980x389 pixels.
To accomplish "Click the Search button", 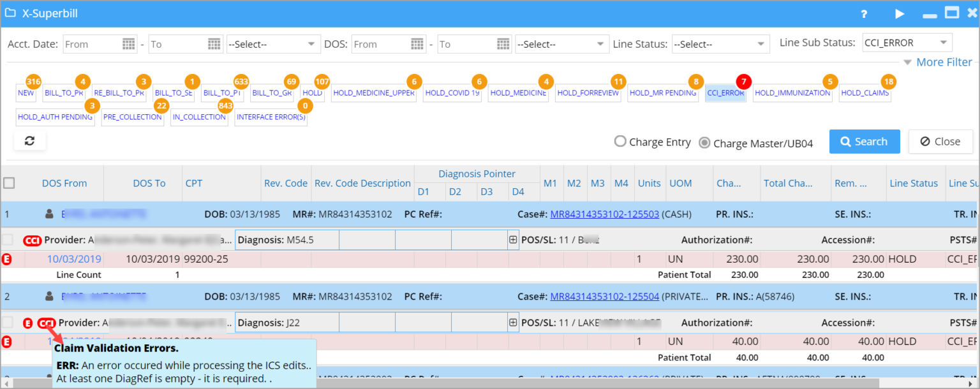I will click(x=865, y=141).
